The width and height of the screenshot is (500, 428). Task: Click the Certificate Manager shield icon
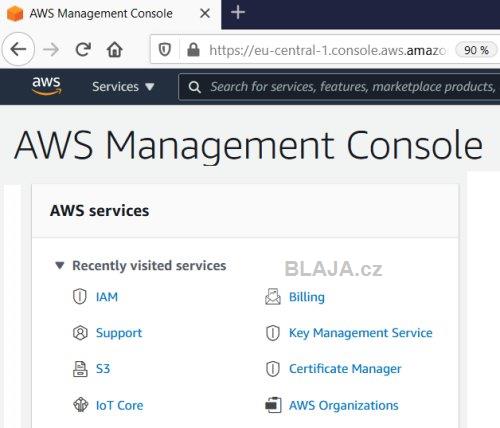point(273,369)
